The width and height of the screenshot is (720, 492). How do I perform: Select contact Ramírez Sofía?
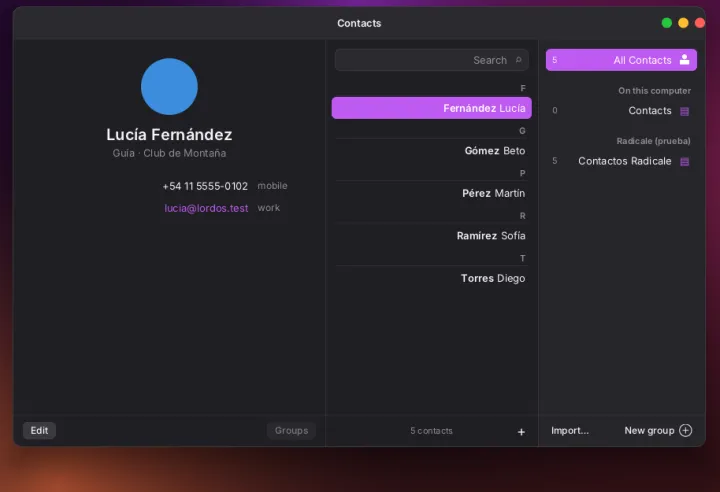432,236
